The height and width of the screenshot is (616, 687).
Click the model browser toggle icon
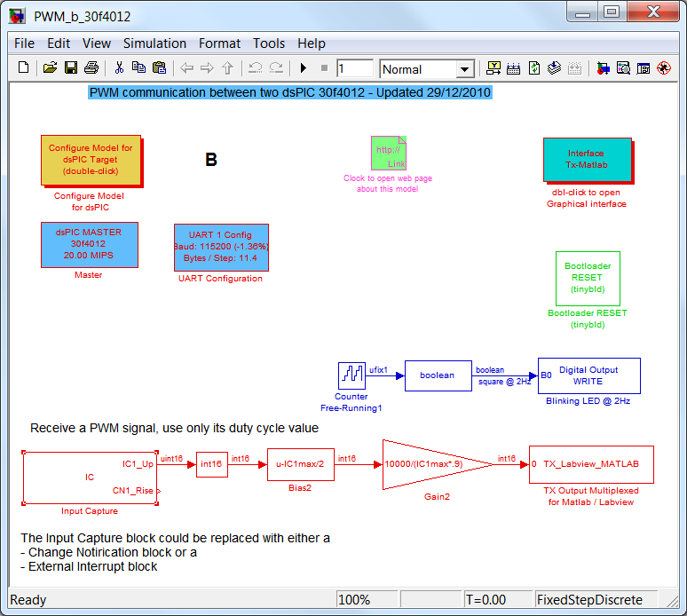tap(644, 68)
